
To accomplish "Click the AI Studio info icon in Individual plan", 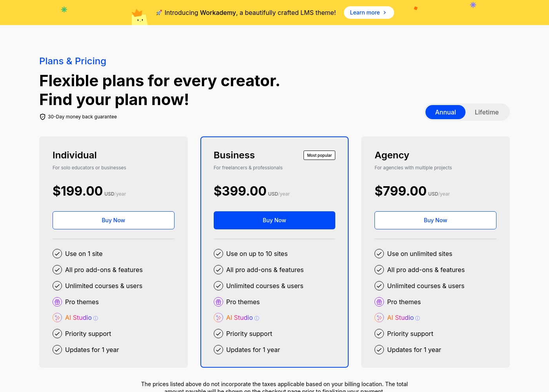I will 96,318.
